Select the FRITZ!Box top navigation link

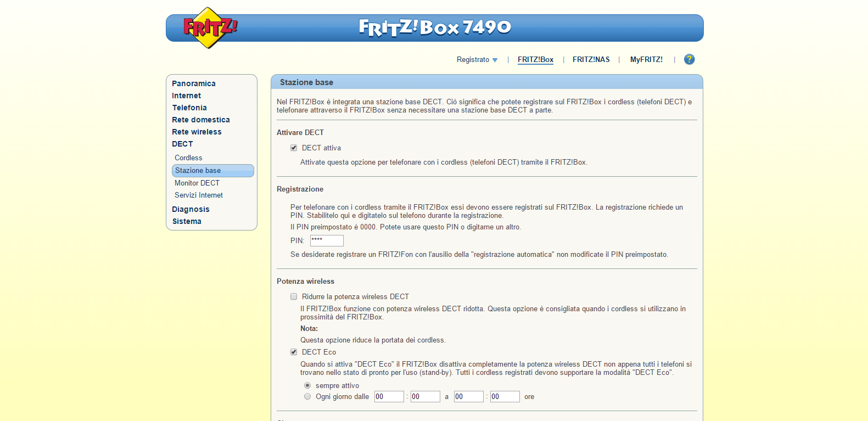535,59
